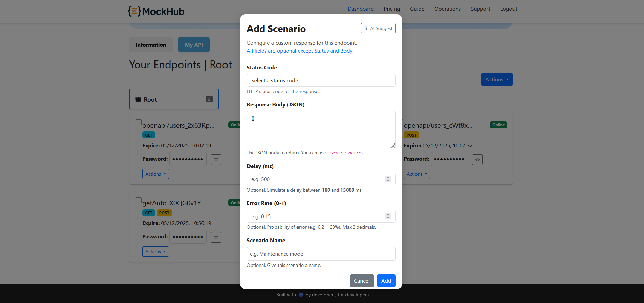Click the heart icon in the footer
644x303 pixels.
tap(301, 295)
